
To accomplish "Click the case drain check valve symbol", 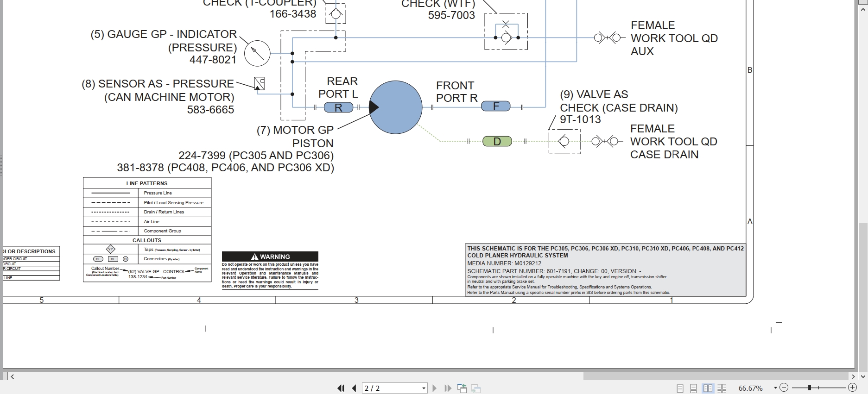I will pyautogui.click(x=564, y=141).
